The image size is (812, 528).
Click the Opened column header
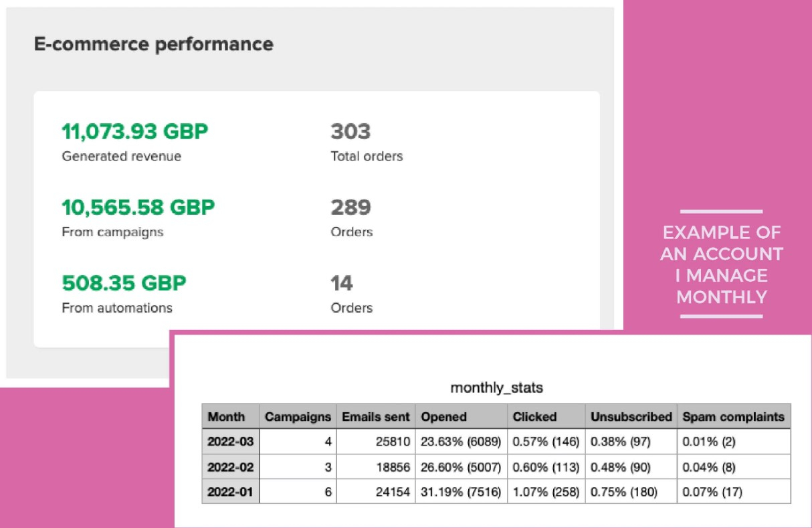click(x=443, y=416)
